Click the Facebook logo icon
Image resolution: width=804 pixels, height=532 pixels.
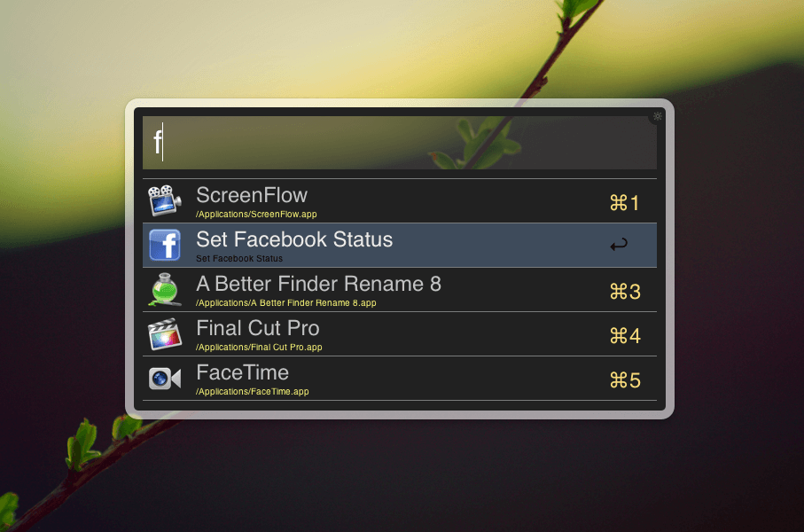(165, 246)
